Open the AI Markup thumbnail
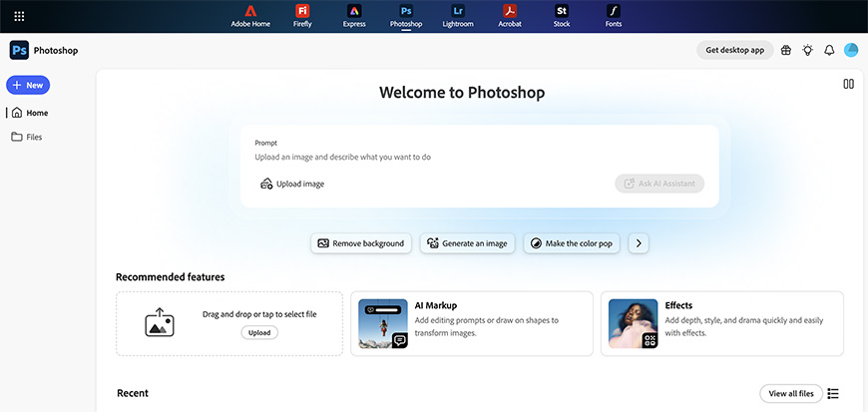This screenshot has height=412, width=868. pos(383,324)
